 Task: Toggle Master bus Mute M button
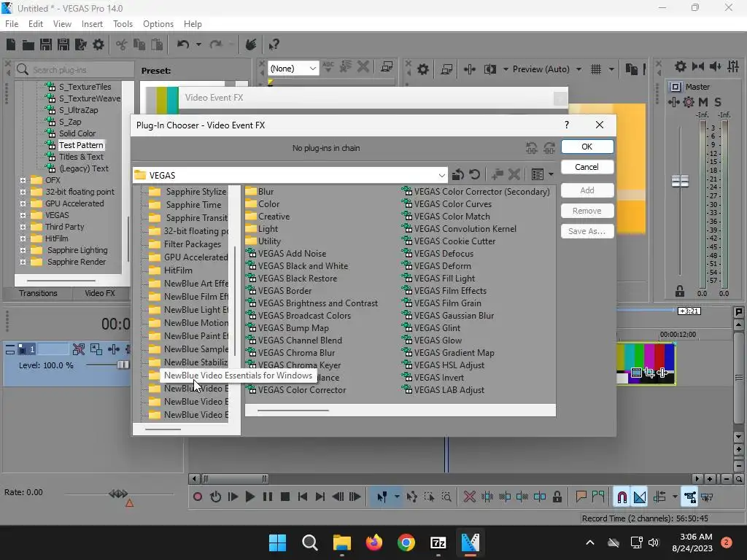(x=703, y=102)
